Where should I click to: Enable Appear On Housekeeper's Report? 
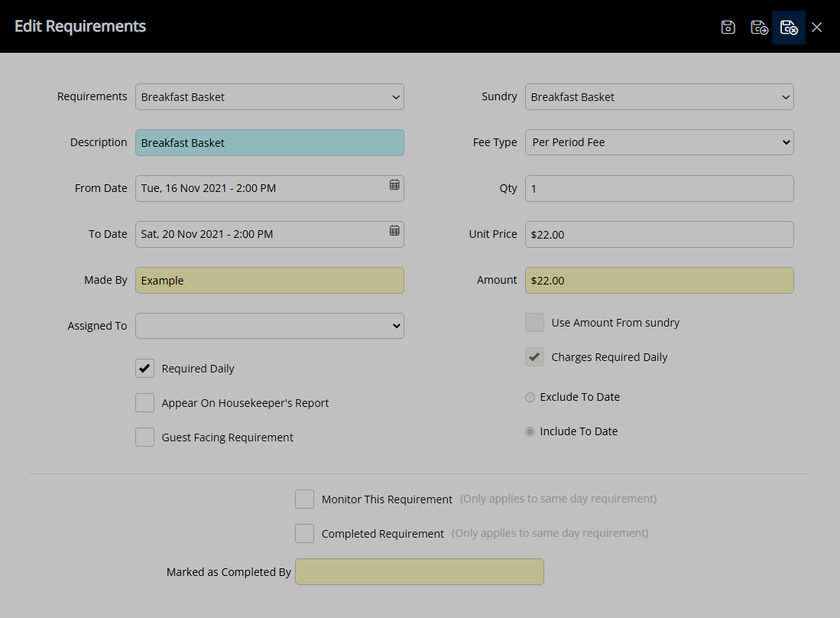click(144, 403)
